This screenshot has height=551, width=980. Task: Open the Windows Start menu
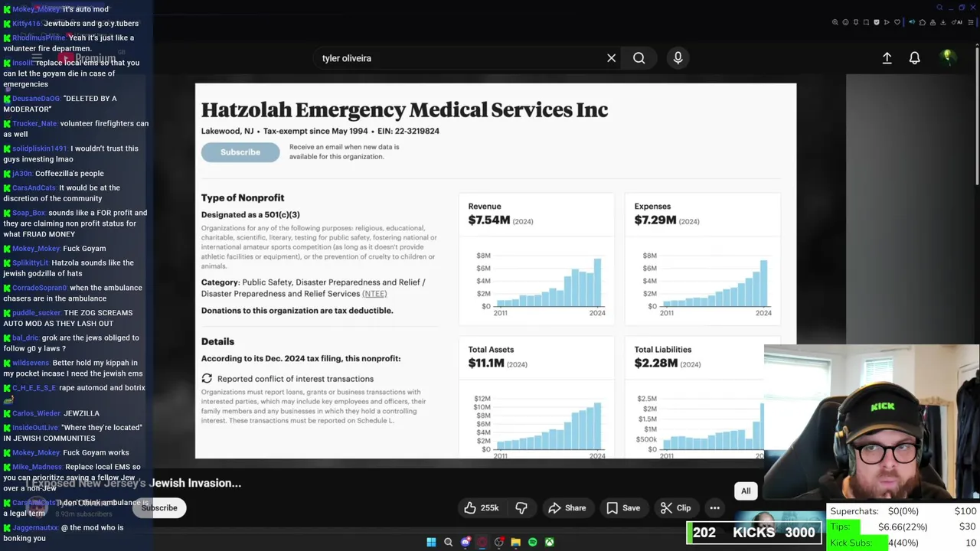tap(431, 542)
